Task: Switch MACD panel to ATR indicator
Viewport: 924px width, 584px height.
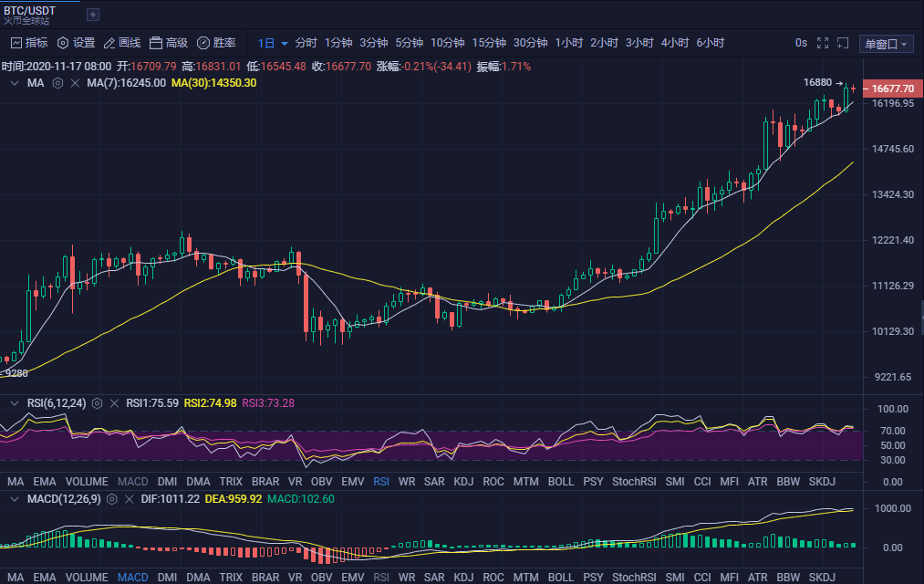Action: (x=757, y=578)
